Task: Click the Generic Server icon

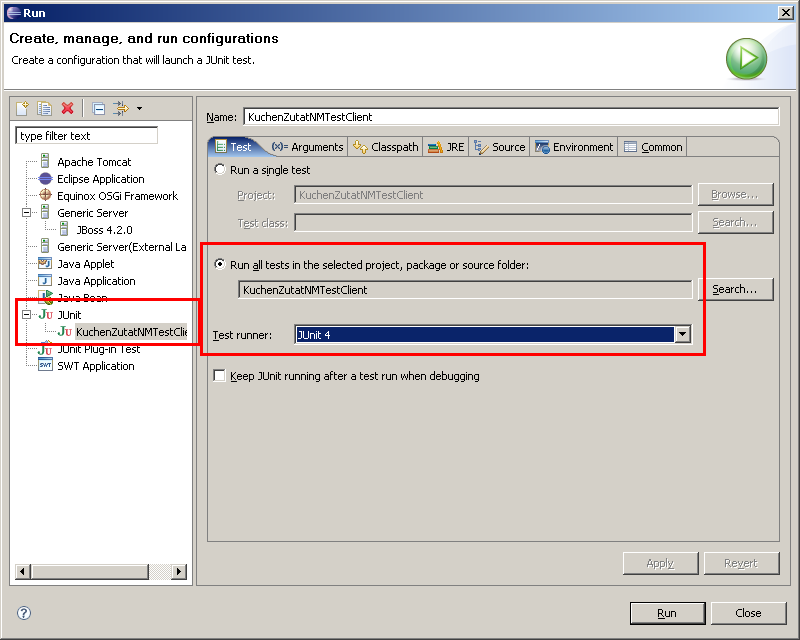Action: point(45,212)
